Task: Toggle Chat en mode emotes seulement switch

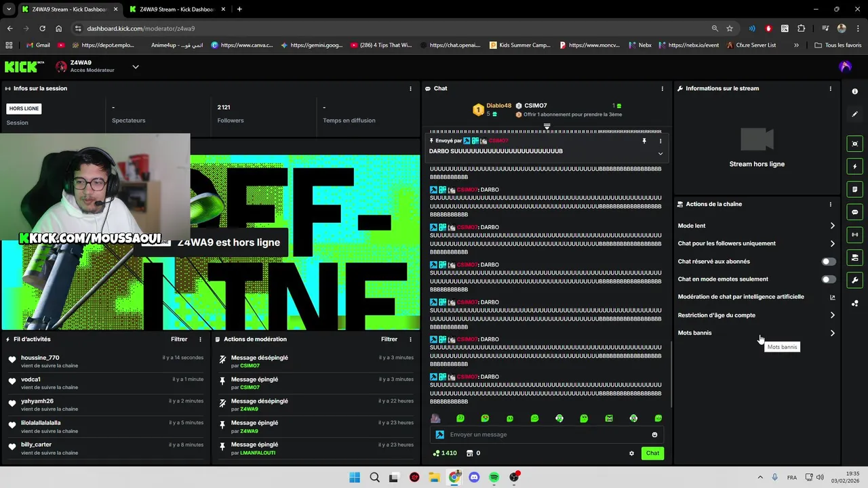Action: (829, 279)
